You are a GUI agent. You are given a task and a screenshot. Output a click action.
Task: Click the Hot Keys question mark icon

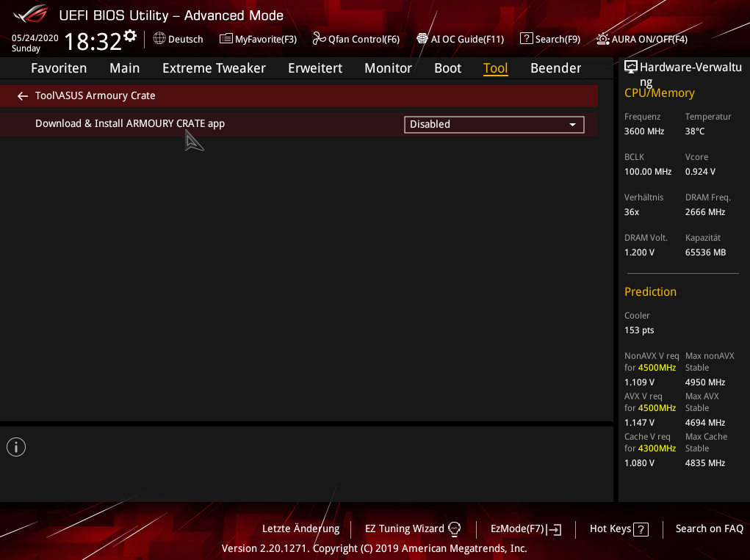[x=641, y=529]
